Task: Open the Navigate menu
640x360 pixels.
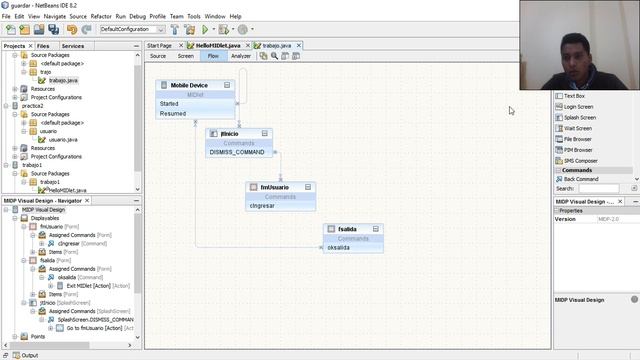Action: 55,16
